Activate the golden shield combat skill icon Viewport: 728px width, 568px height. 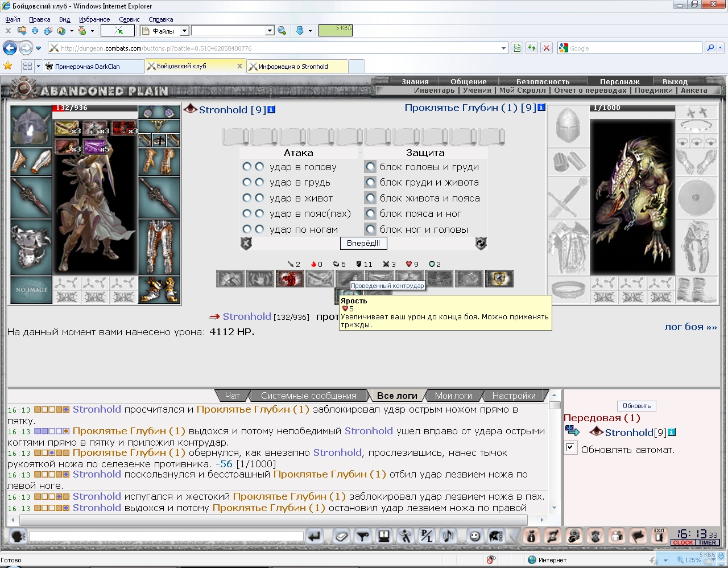[x=499, y=278]
